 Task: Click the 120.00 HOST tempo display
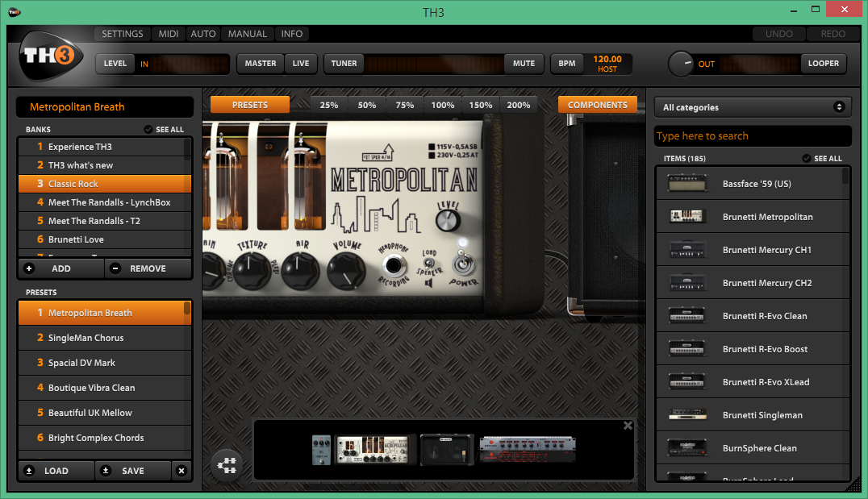pos(607,64)
